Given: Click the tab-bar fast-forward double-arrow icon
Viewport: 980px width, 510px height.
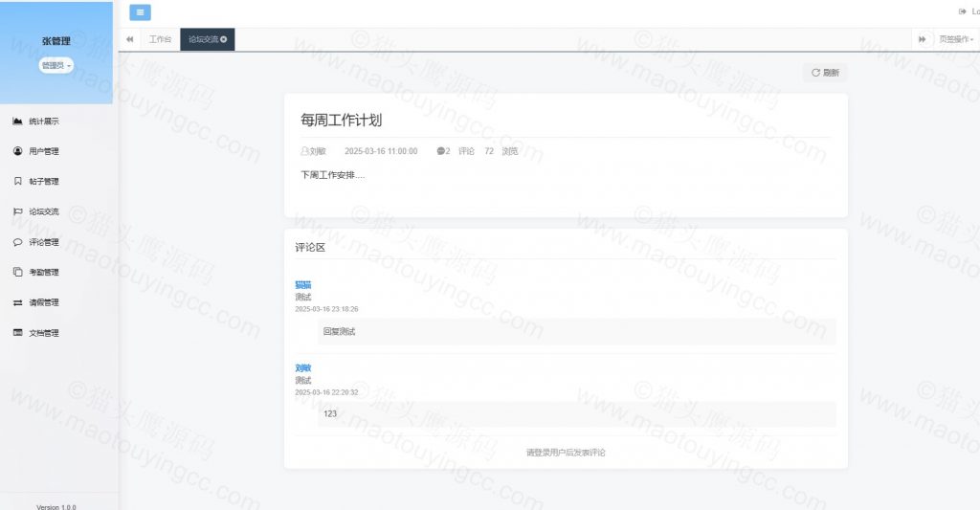Looking at the screenshot, I should point(922,39).
